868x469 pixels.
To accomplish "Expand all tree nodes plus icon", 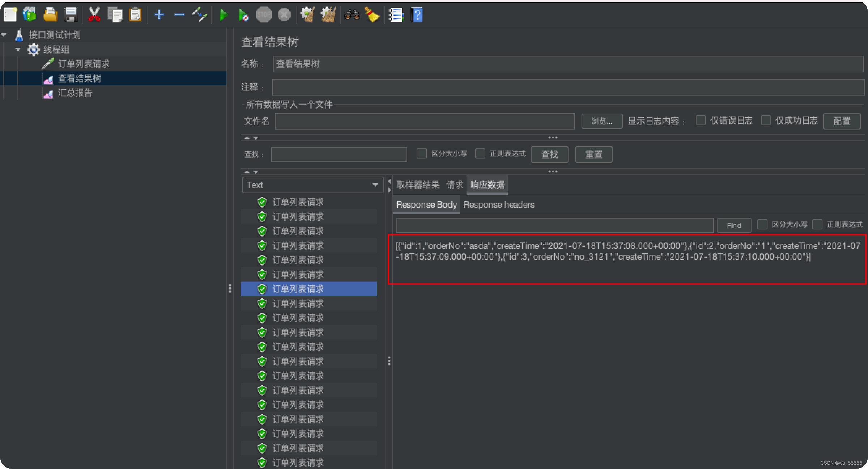I will (x=159, y=15).
